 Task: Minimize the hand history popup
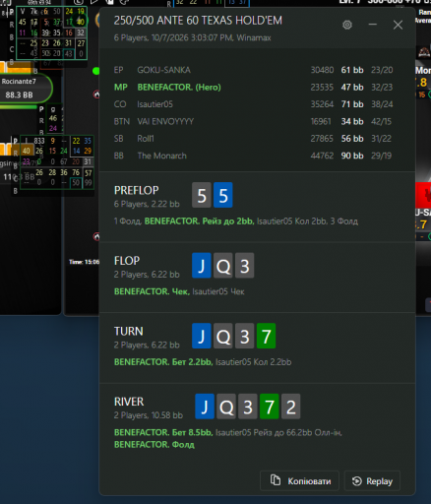coord(372,25)
